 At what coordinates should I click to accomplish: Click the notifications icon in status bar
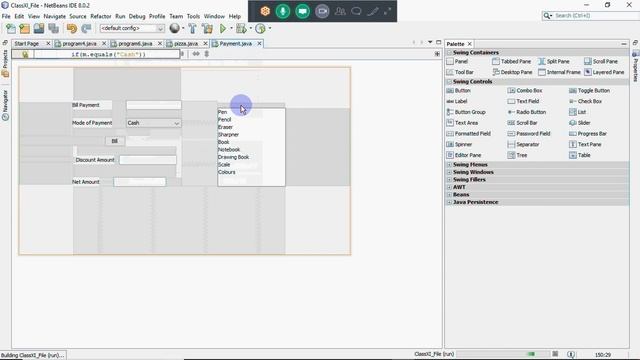(571, 354)
